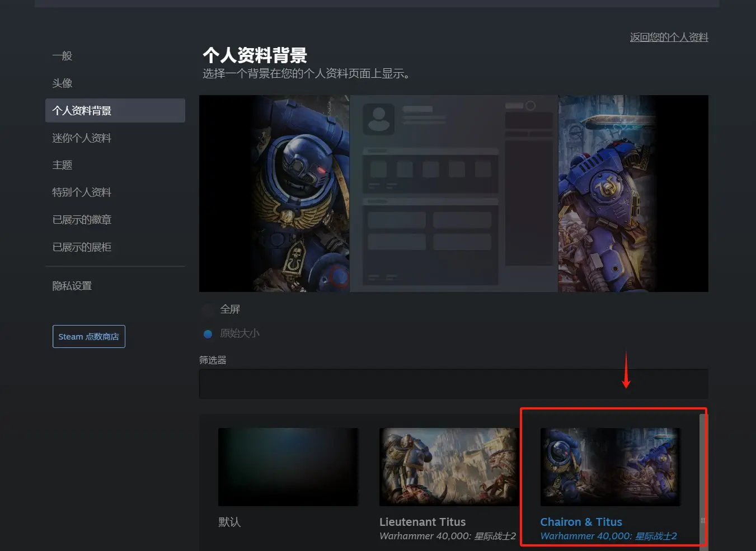The height and width of the screenshot is (551, 756).
Task: Choose the Lieutenant Titus background thumbnail
Action: tap(449, 467)
